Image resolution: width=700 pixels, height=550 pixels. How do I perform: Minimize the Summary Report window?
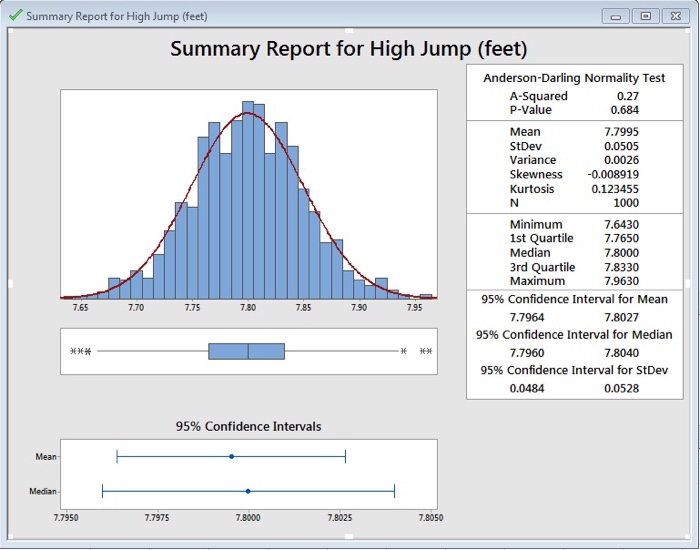pyautogui.click(x=616, y=16)
